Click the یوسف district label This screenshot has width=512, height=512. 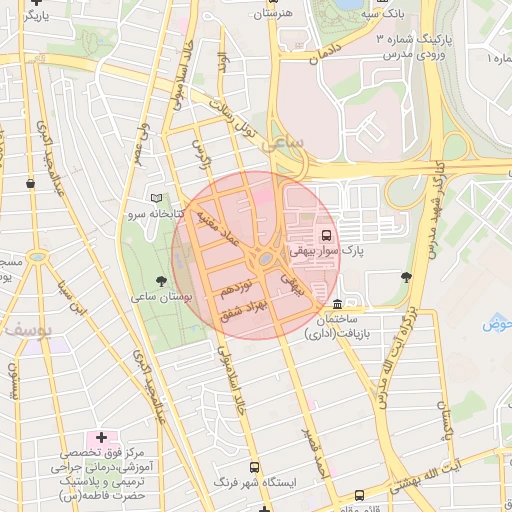28,330
